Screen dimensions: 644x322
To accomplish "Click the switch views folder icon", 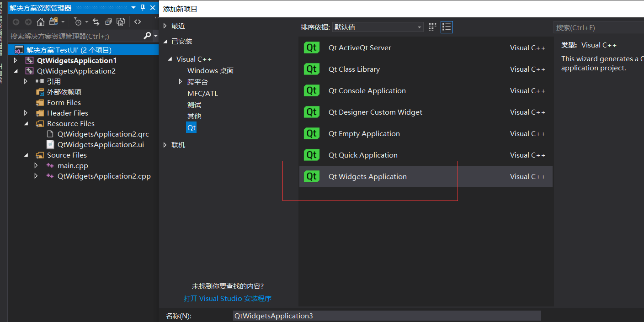I will click(53, 21).
